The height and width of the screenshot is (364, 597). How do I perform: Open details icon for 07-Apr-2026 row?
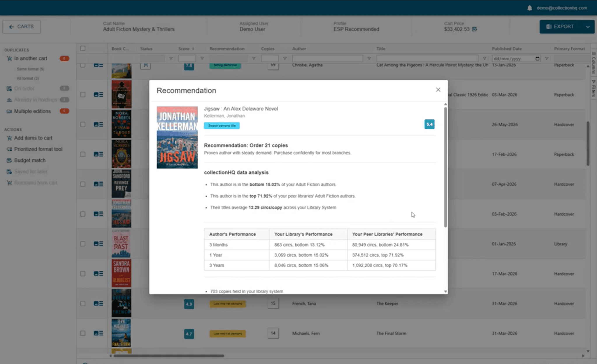click(99, 184)
